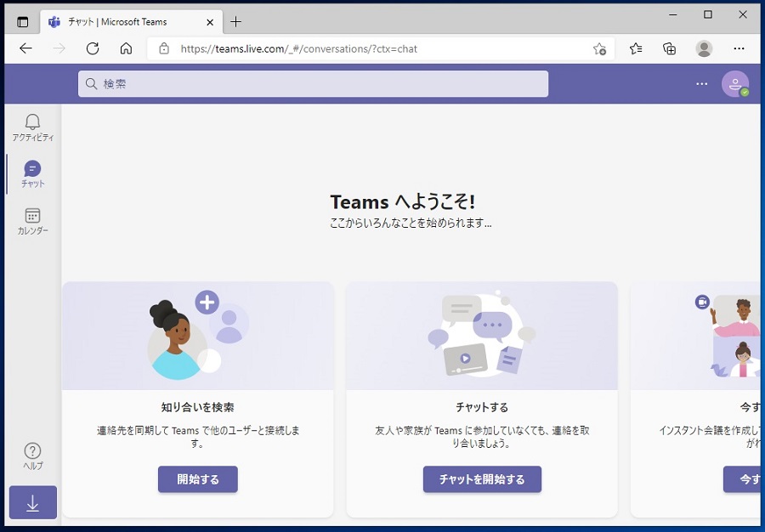Open the Teams header more options ellipsis
This screenshot has height=532, width=765.
tap(701, 84)
